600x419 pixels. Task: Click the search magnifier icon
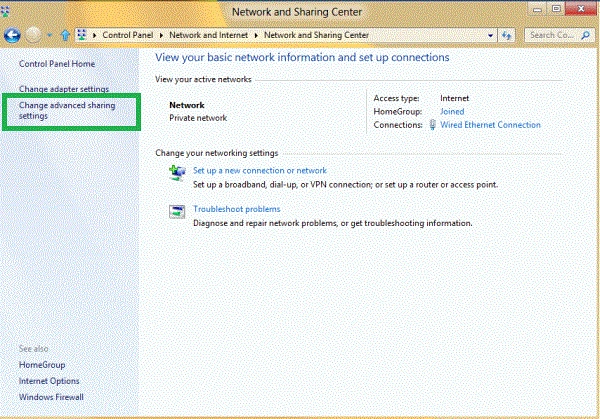point(585,36)
